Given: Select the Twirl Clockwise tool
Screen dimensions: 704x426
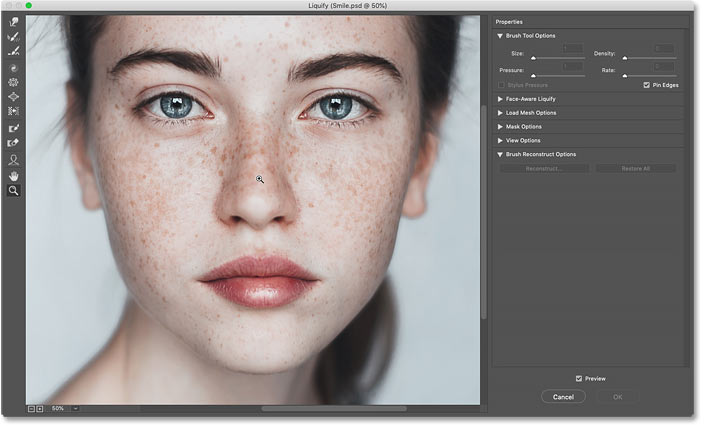Looking at the screenshot, I should point(14,68).
